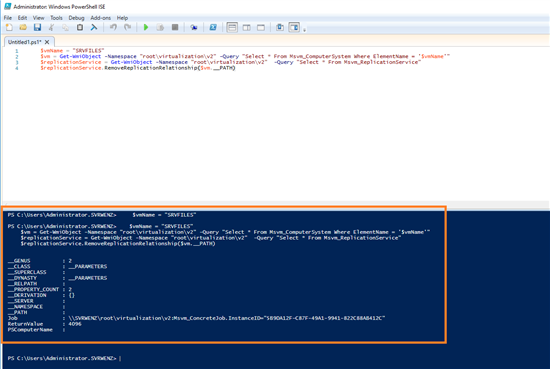Open the Help menu

coord(122,18)
